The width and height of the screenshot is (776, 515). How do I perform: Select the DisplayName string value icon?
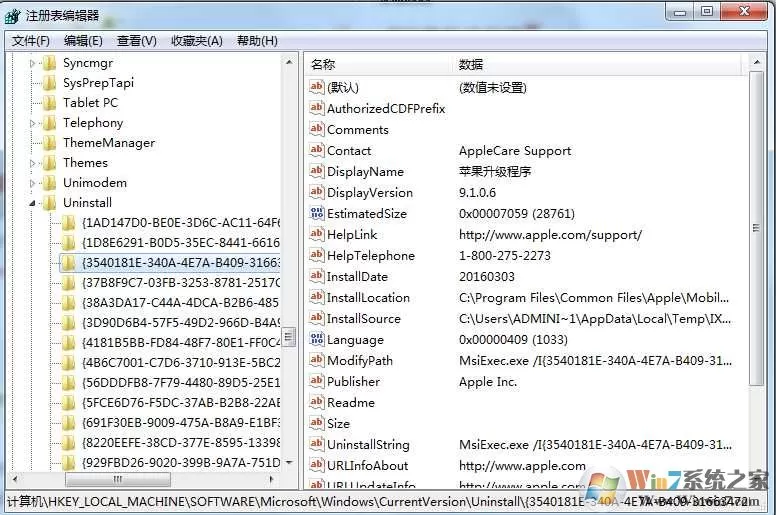coord(316,171)
